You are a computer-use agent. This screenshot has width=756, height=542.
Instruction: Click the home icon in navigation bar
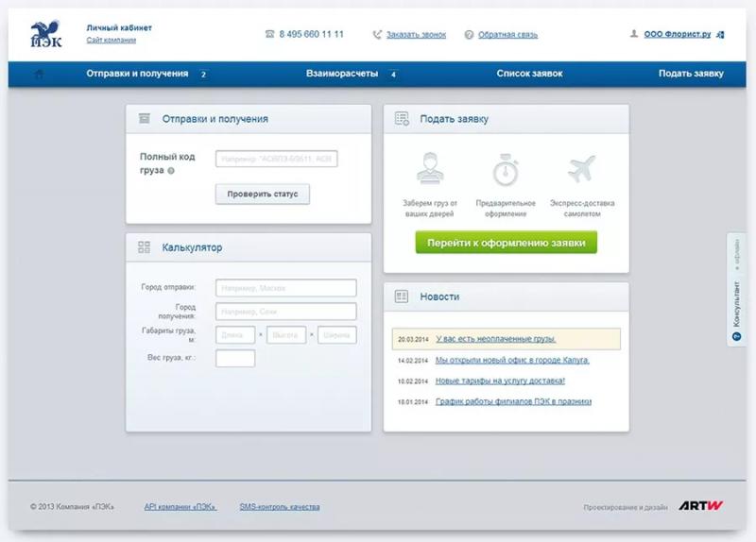tap(39, 74)
